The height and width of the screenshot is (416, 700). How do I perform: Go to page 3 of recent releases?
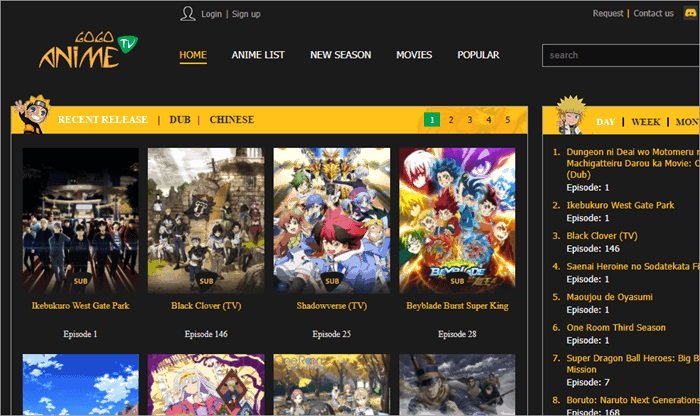pos(470,120)
